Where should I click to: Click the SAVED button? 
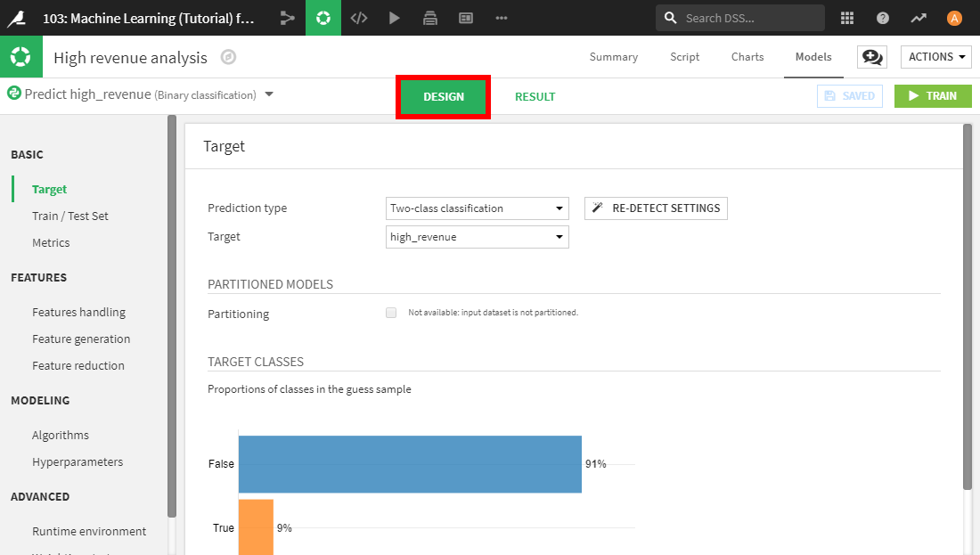coord(849,95)
